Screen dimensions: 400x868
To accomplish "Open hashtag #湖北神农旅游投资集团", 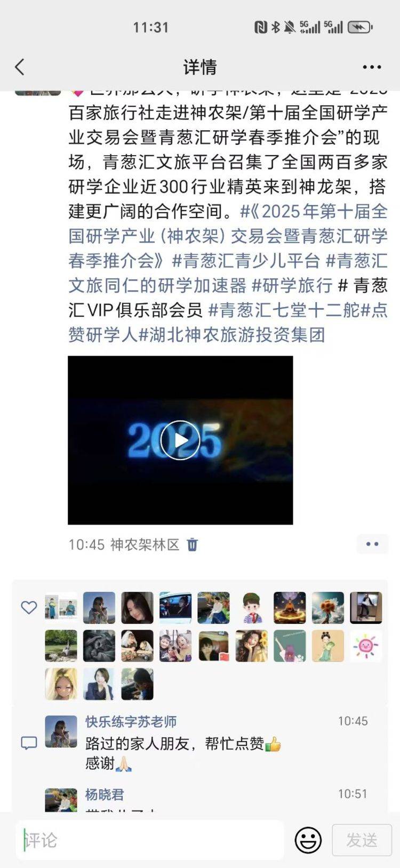I will click(x=231, y=335).
